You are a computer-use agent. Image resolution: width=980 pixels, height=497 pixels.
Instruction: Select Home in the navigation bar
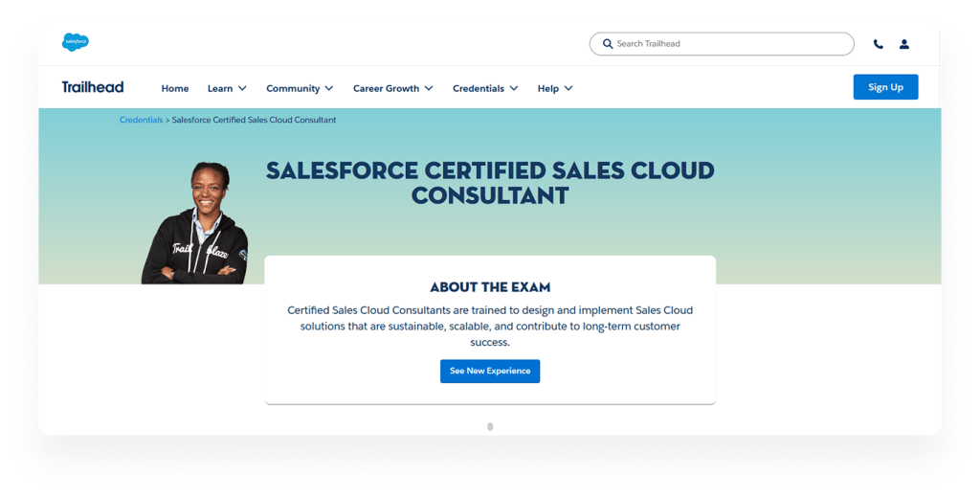point(175,88)
